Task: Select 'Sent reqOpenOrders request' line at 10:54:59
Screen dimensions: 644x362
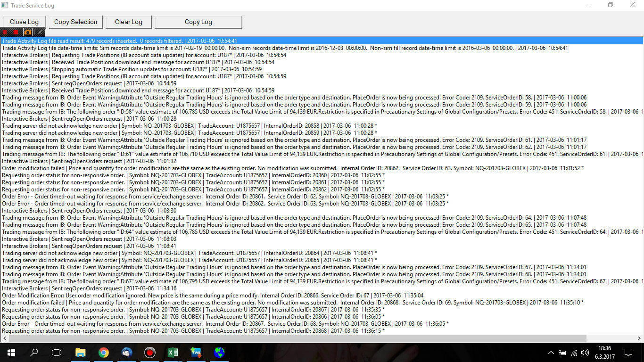Action: [322, 83]
